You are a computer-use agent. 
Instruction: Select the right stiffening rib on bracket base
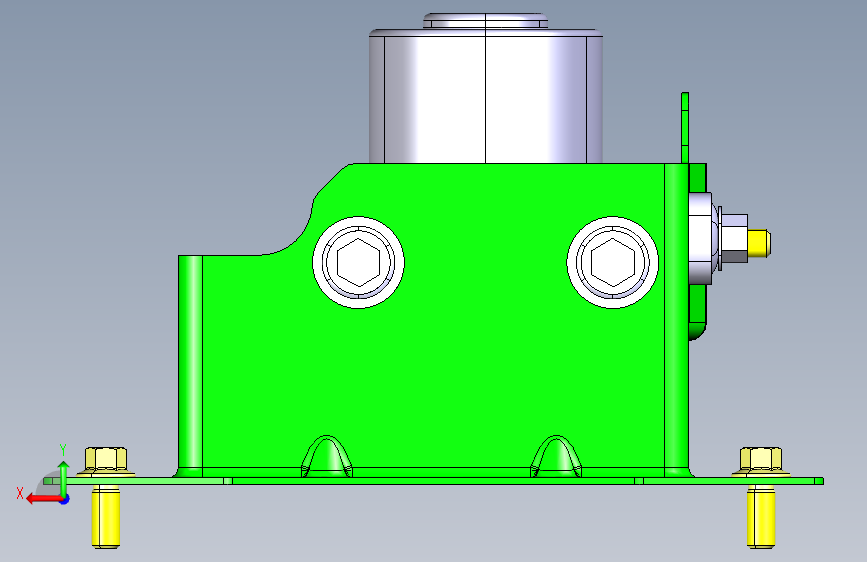point(556,456)
